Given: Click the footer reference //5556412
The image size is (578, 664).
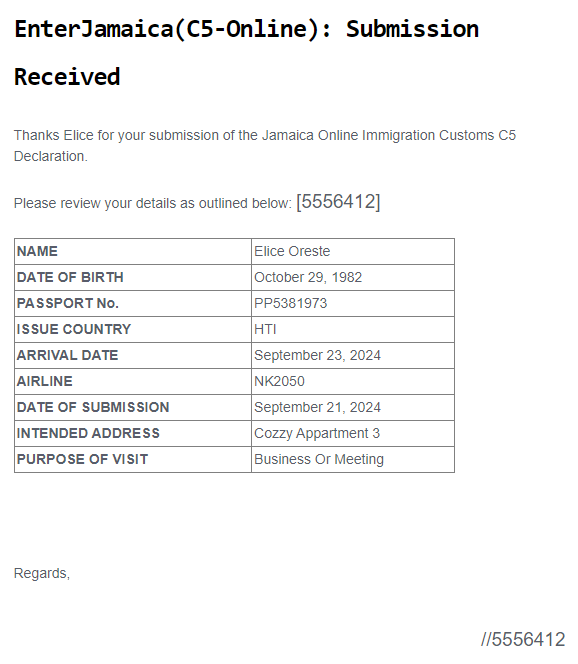Looking at the screenshot, I should 523,639.
